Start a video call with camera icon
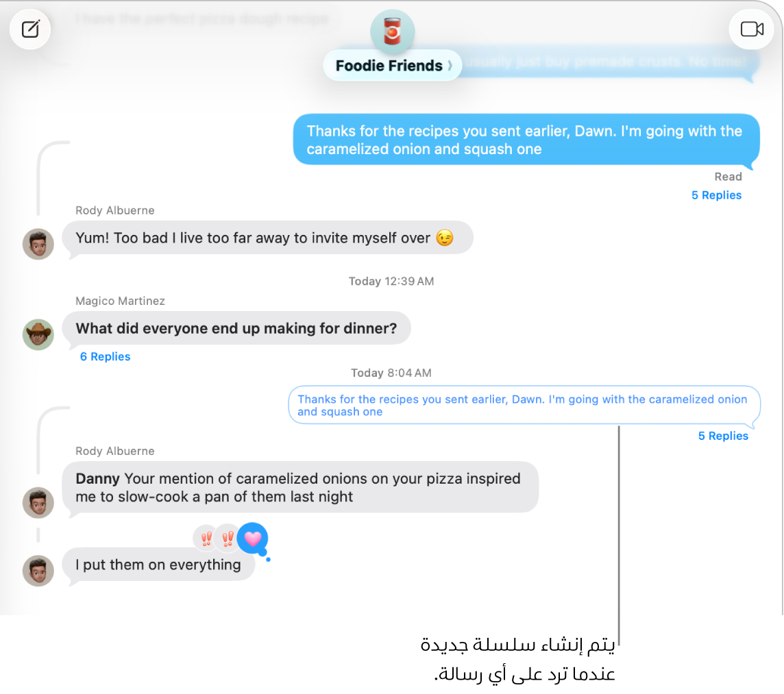This screenshot has width=784, height=694. point(752,29)
